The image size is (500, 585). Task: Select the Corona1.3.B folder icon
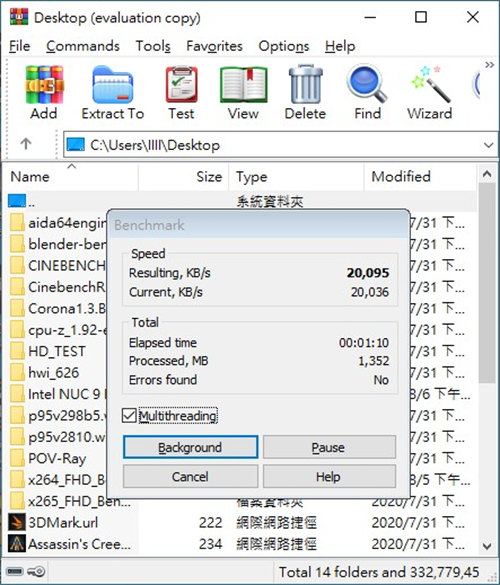[17, 309]
